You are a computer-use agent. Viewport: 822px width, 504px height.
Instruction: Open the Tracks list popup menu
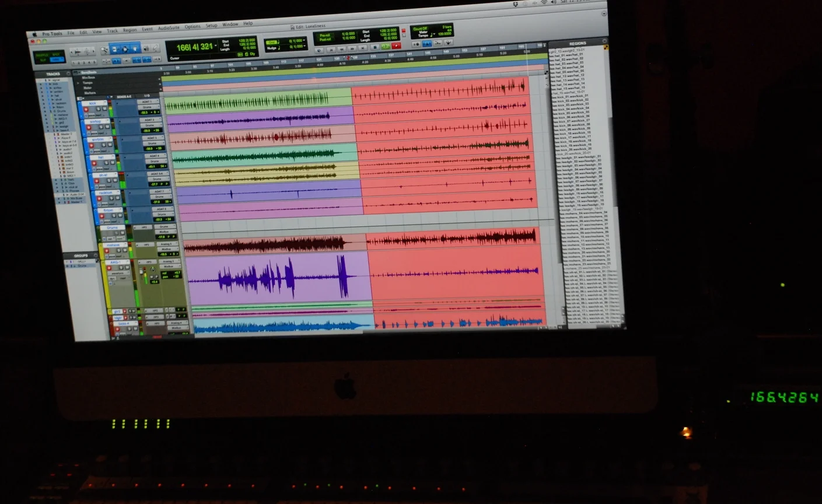coord(68,73)
